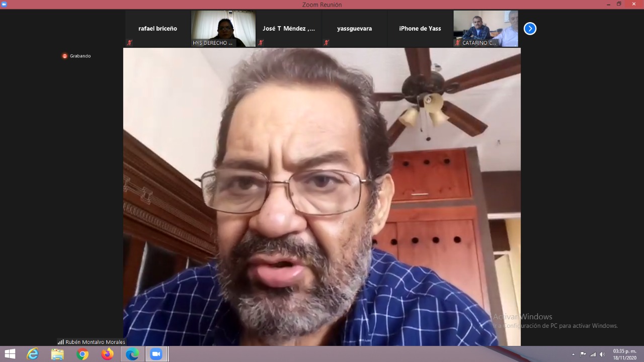The height and width of the screenshot is (362, 644).
Task: Select CATARINO video thumbnail
Action: [486, 29]
